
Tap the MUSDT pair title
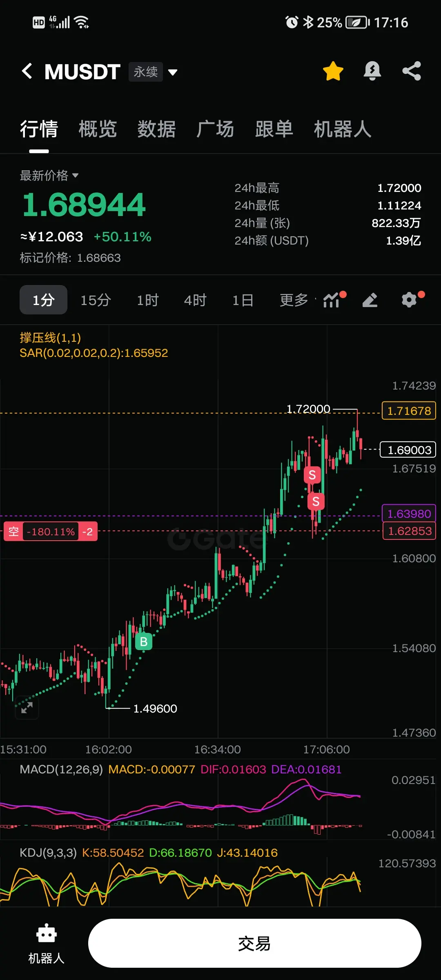[x=82, y=72]
